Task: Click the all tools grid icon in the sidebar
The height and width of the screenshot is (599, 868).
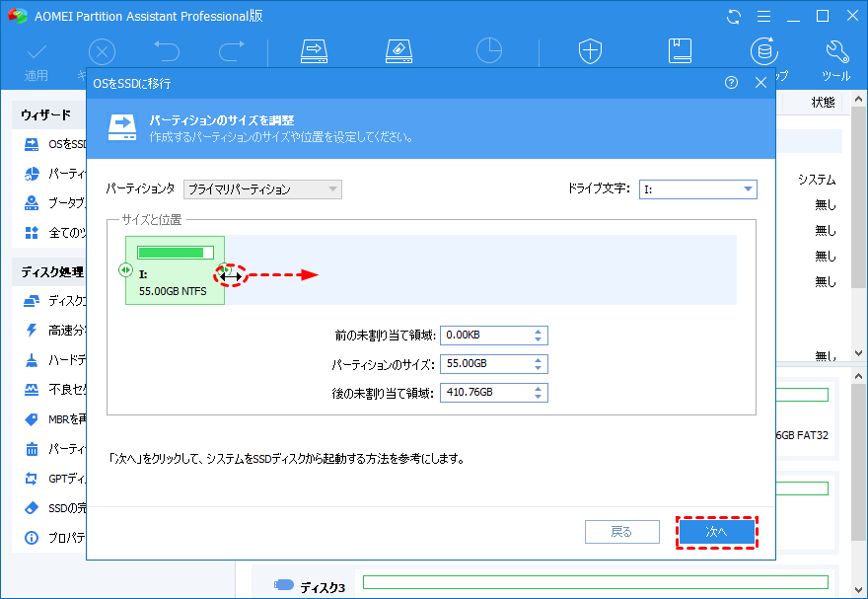Action: [x=32, y=233]
